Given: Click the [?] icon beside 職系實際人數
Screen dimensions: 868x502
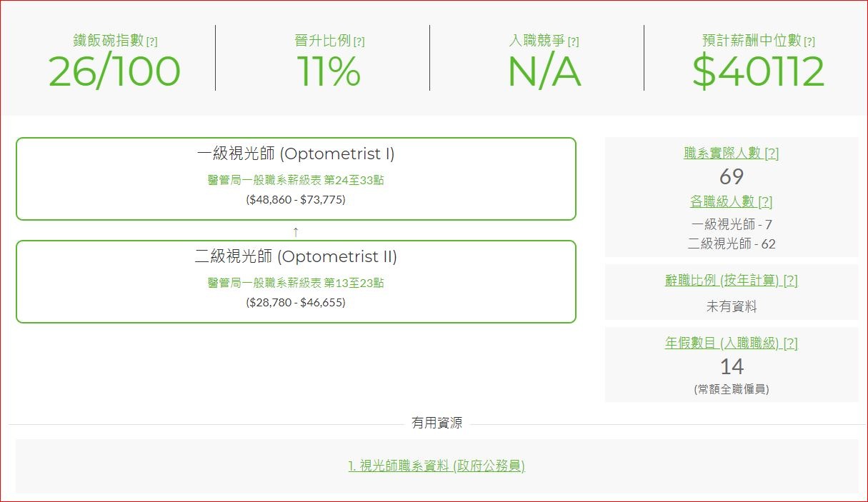Looking at the screenshot, I should (x=771, y=154).
